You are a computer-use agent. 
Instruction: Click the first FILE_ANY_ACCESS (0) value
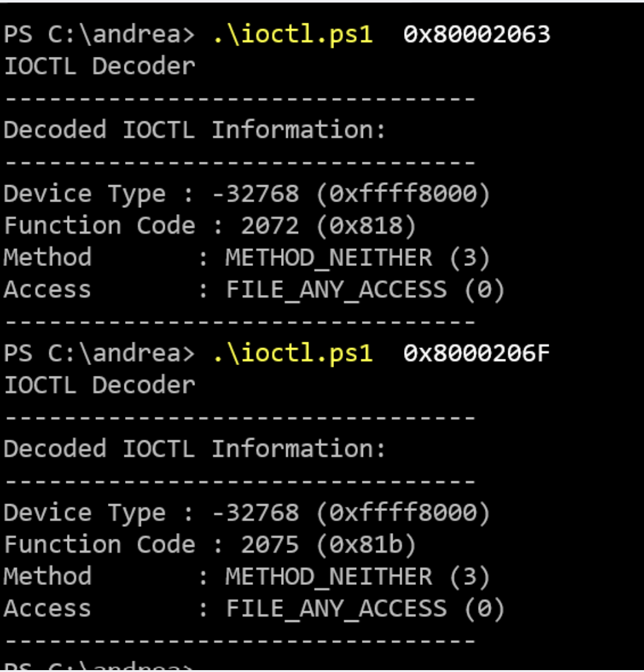pos(365,290)
